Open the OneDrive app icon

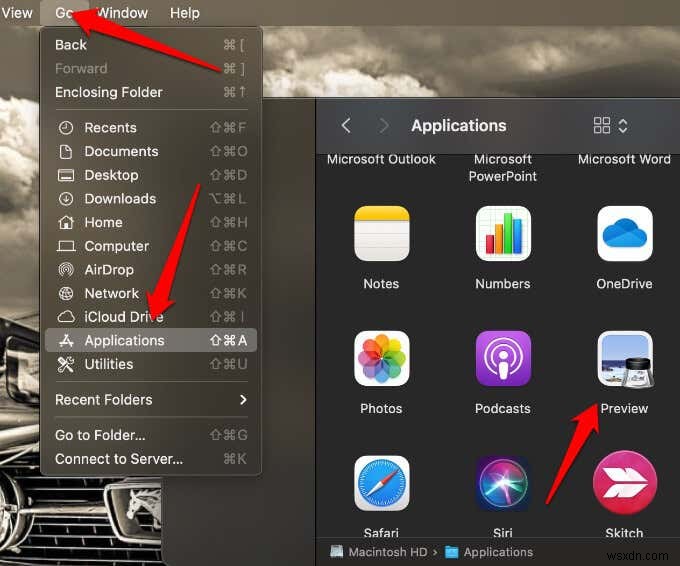624,234
